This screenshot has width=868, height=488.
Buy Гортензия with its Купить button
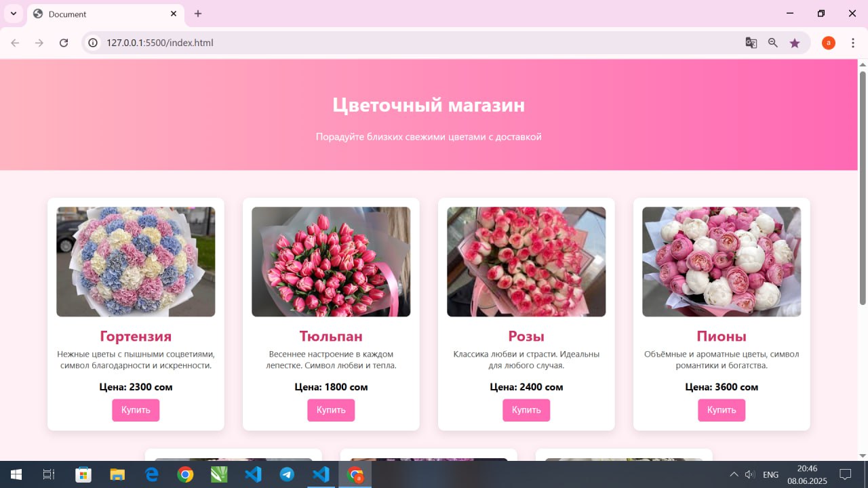tap(136, 410)
